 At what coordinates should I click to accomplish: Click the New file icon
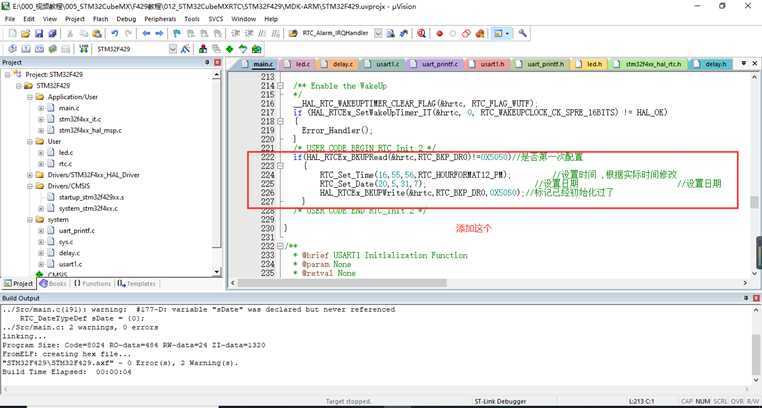tap(13, 34)
